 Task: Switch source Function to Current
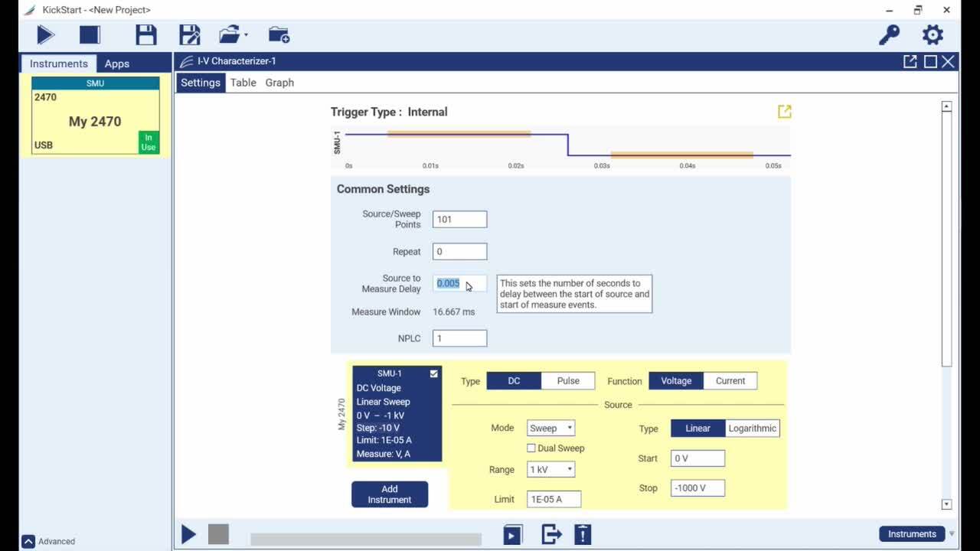(x=730, y=380)
